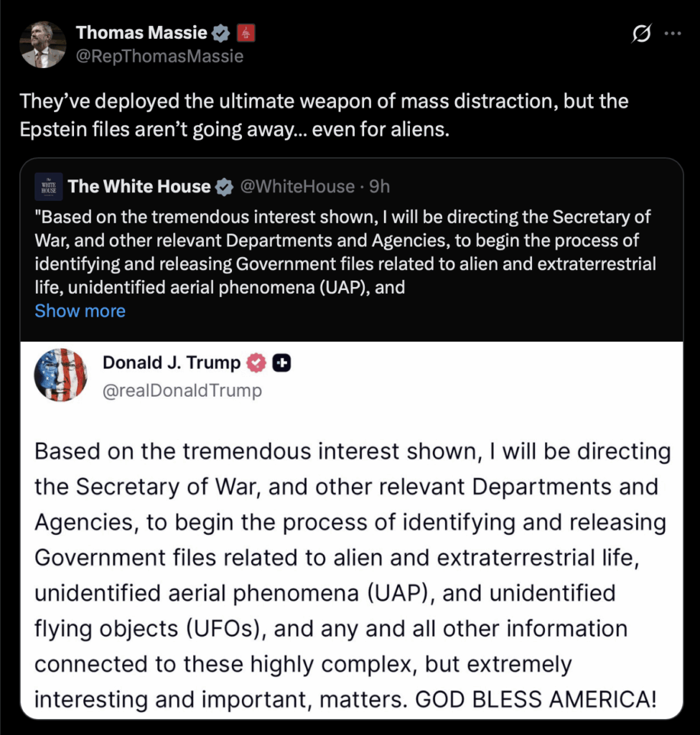Click the Thomas Massie display name

141,32
